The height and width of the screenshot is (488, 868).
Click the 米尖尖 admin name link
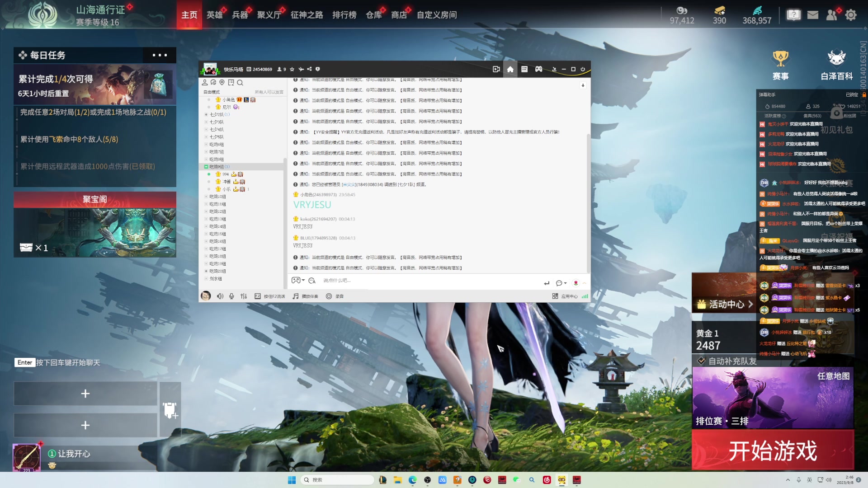point(349,184)
